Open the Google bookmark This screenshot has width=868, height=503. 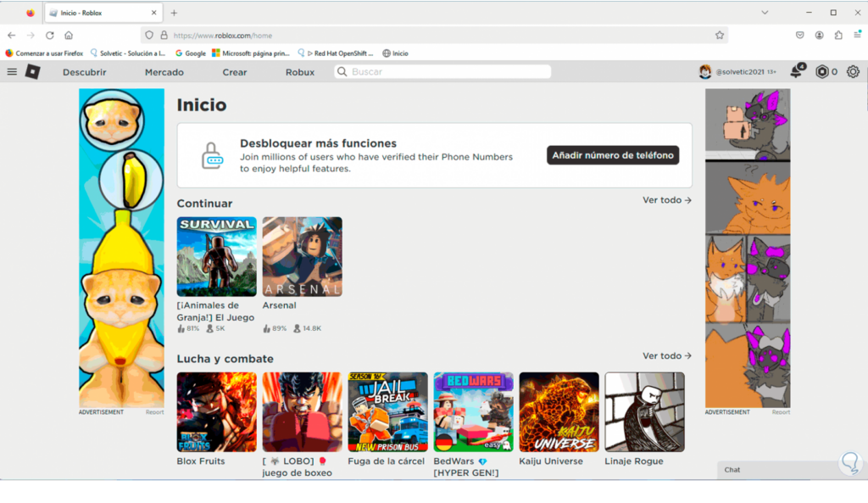point(190,53)
